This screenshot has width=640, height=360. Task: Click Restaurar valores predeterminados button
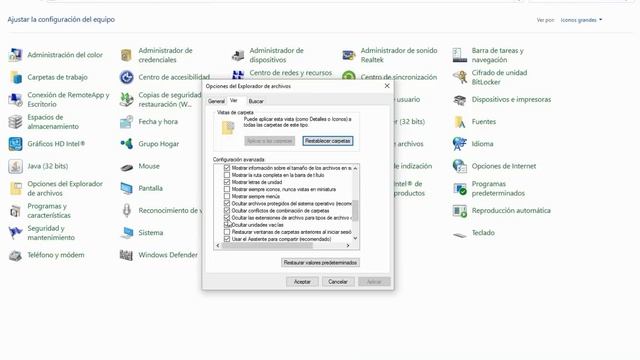point(320,262)
